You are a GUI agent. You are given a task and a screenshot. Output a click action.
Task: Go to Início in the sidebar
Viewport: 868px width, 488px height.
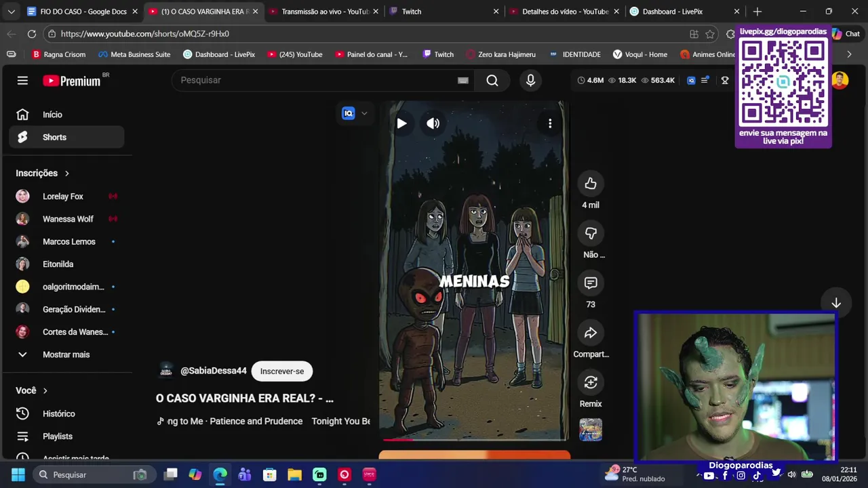66,115
